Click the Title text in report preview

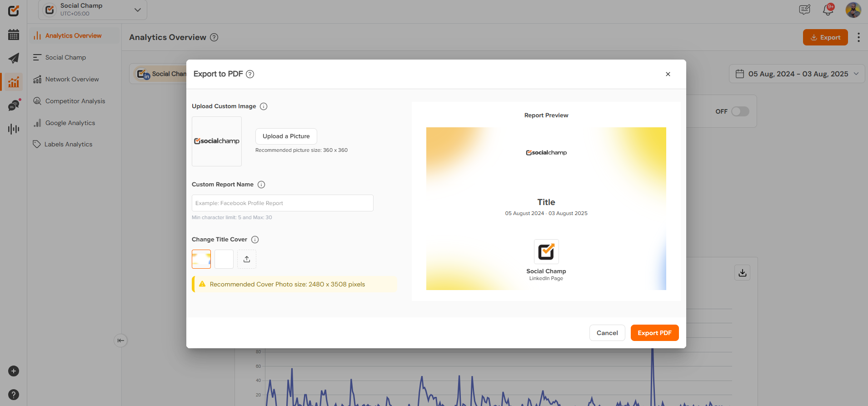[x=546, y=202]
